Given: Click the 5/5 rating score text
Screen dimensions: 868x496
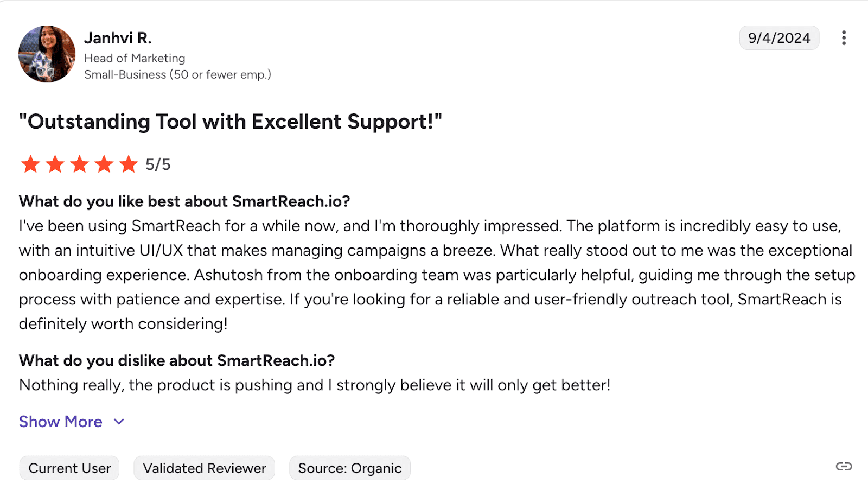Looking at the screenshot, I should tap(158, 164).
